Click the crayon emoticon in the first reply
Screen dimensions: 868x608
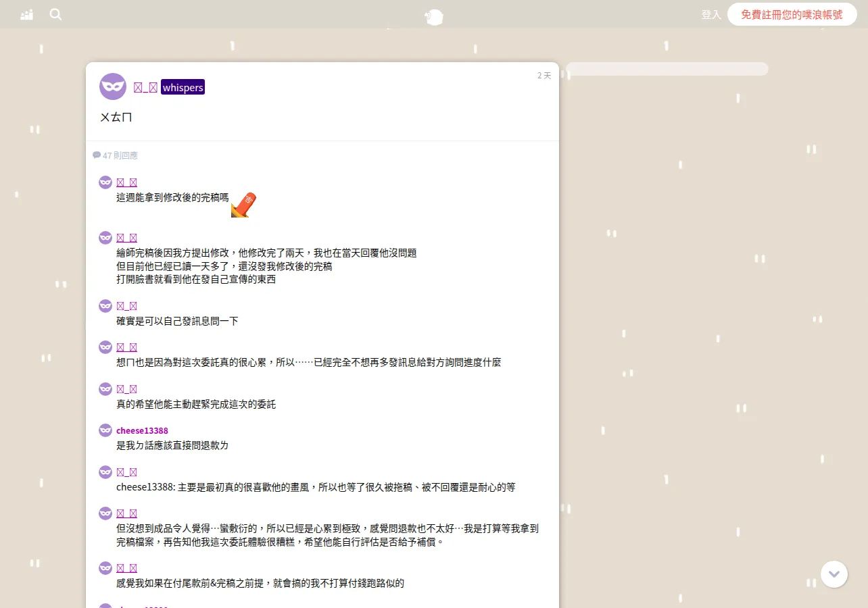tap(243, 205)
